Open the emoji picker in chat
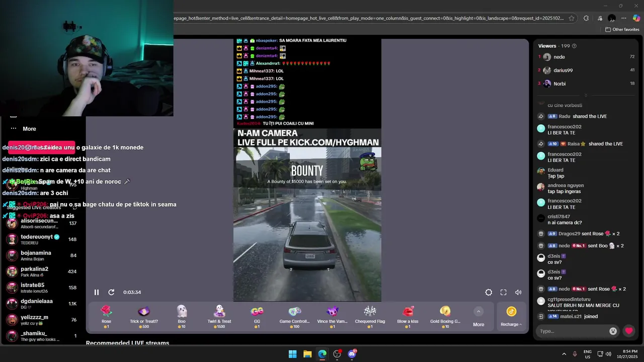 tap(613, 331)
